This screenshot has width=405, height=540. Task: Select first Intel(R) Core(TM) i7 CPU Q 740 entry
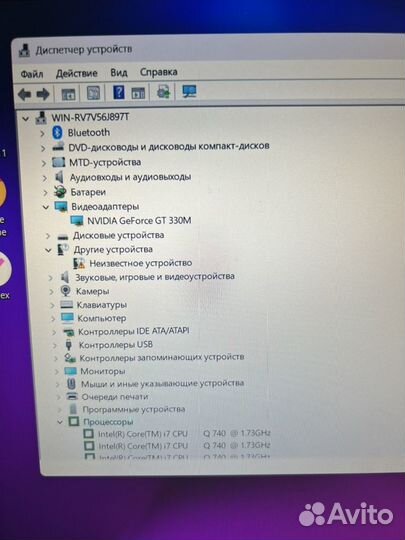(x=184, y=434)
